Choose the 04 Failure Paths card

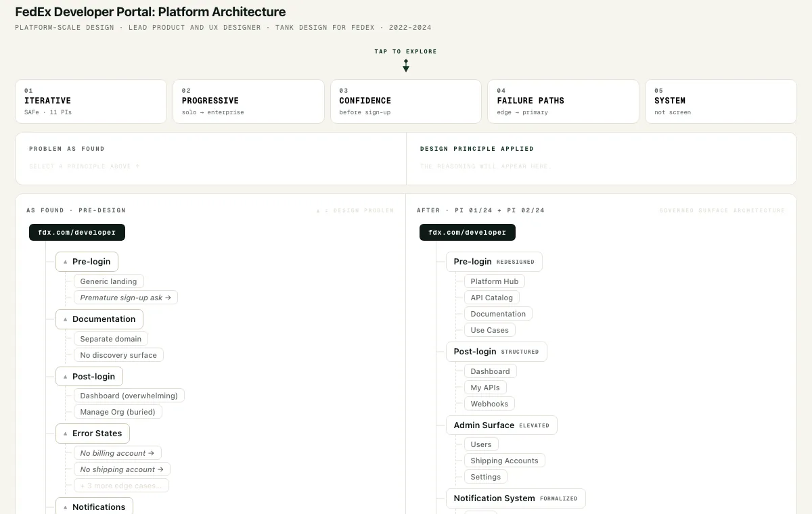(563, 101)
